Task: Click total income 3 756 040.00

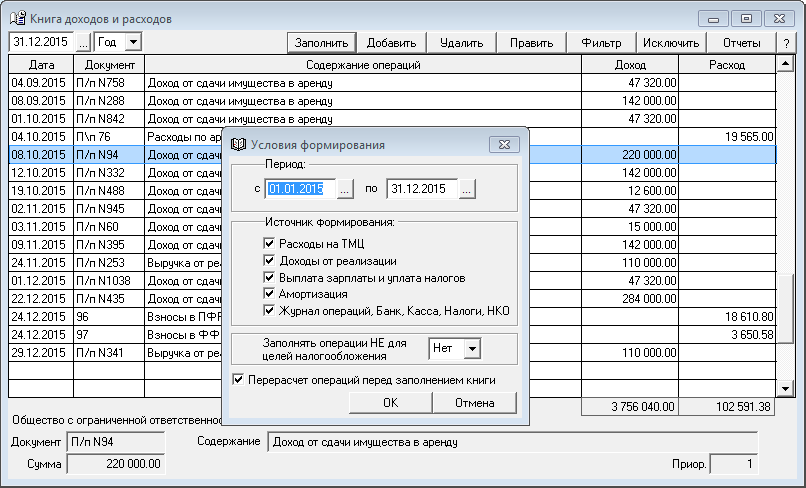Action: (630, 407)
